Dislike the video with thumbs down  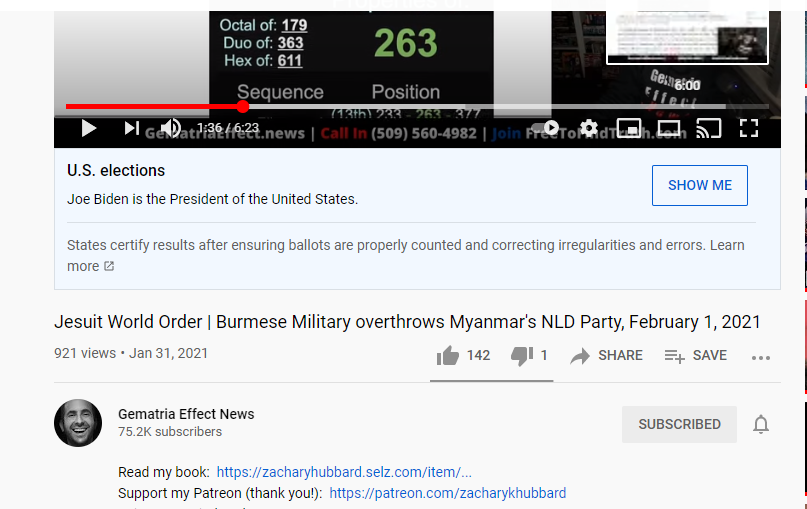529,356
